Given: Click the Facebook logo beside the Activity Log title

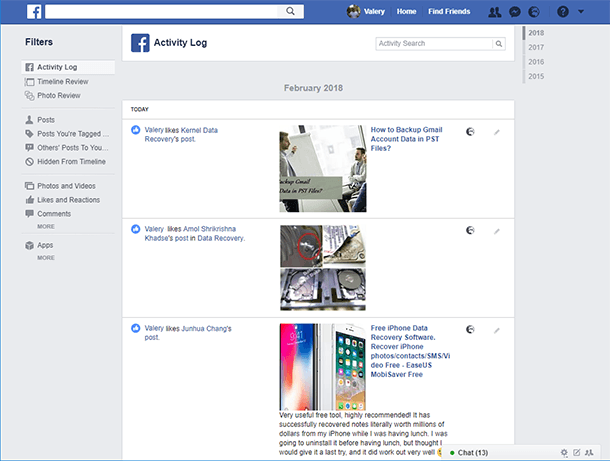Looking at the screenshot, I should 140,43.
